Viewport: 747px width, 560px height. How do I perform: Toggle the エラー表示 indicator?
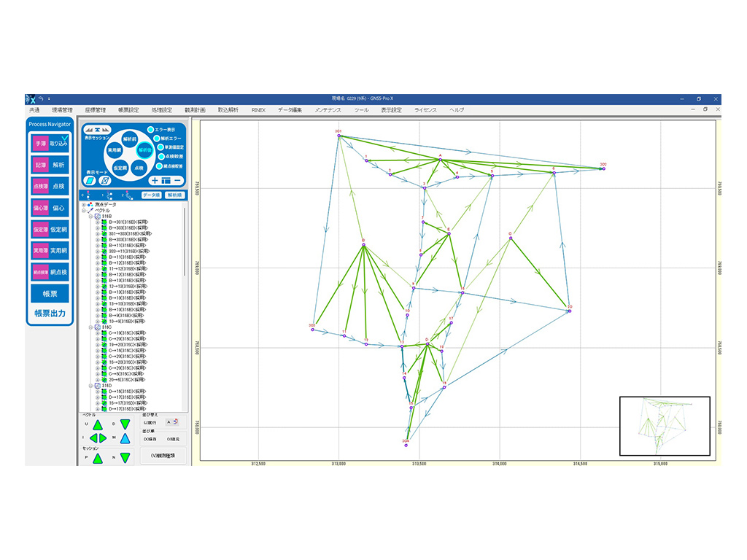151,130
